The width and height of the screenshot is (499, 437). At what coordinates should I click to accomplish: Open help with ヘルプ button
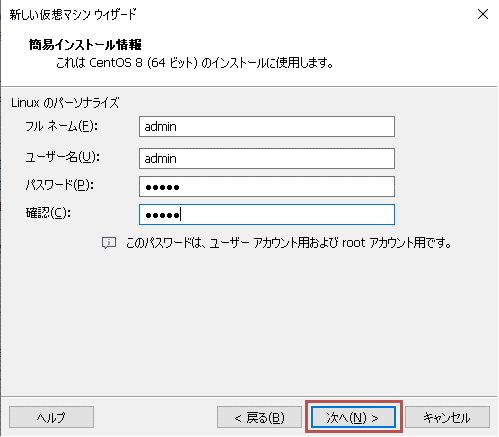click(x=51, y=417)
